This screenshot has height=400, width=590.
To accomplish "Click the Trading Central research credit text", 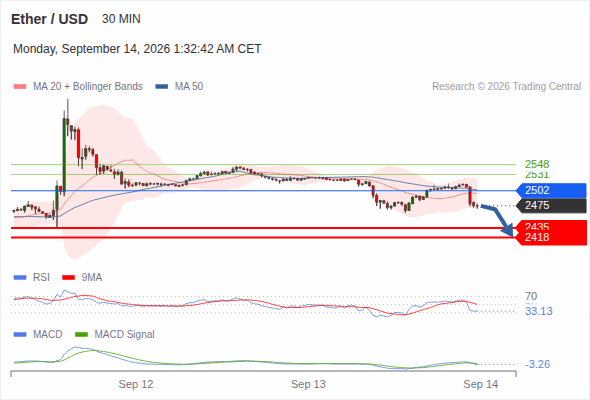I will coord(506,87).
